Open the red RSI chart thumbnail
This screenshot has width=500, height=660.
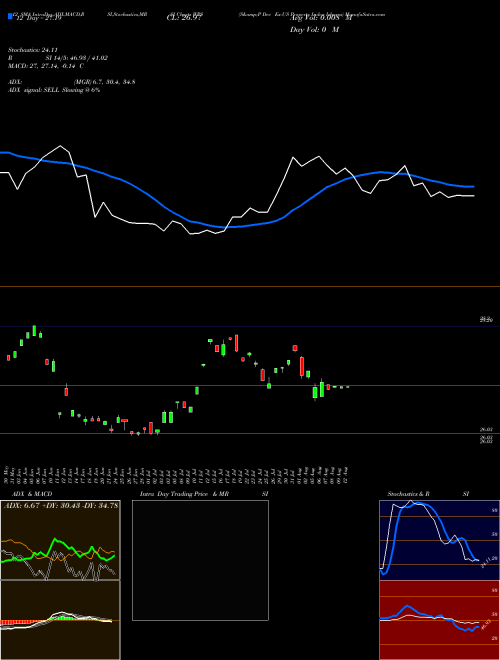point(439,620)
